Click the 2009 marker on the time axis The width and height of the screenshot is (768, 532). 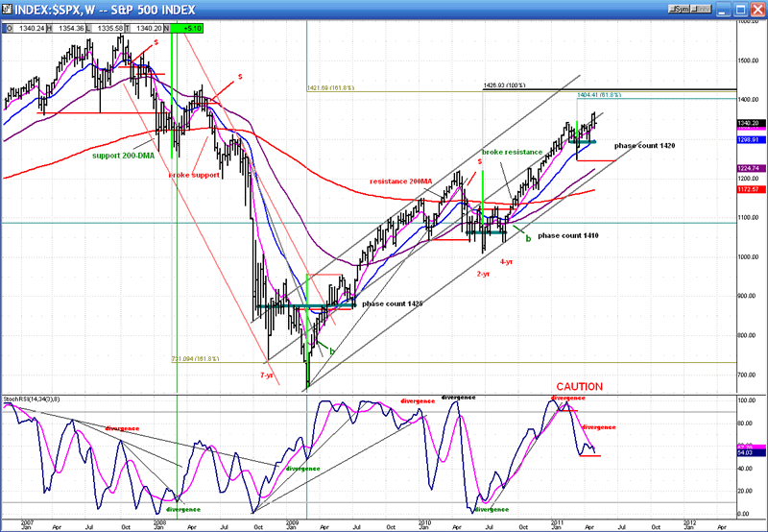point(293,520)
